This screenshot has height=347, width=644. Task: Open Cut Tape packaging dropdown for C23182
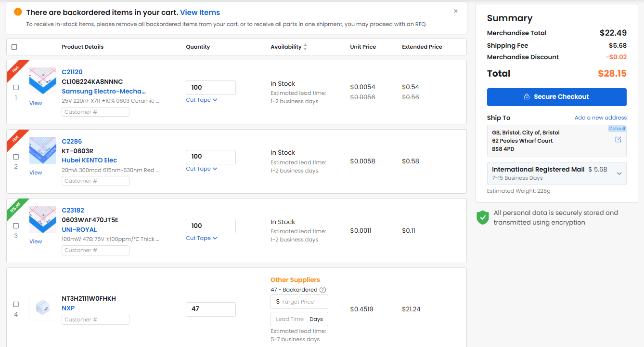[x=202, y=238]
